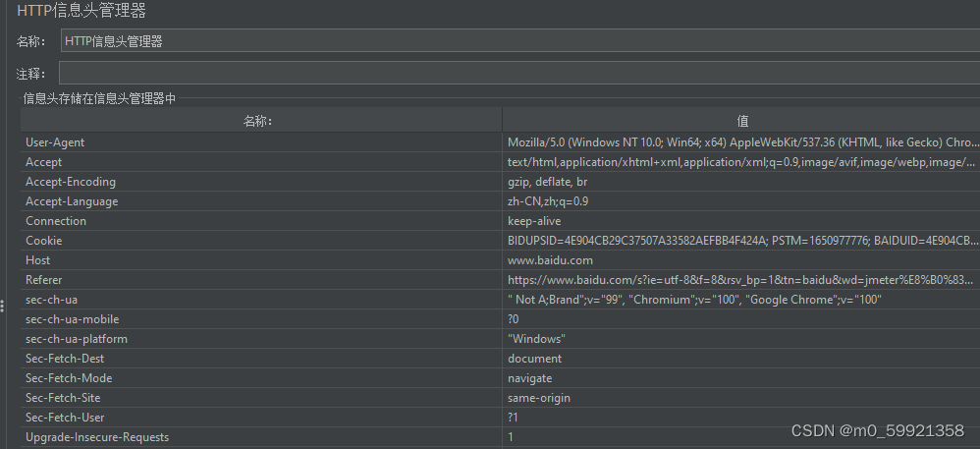Select the Accept header name cell

pyautogui.click(x=261, y=162)
